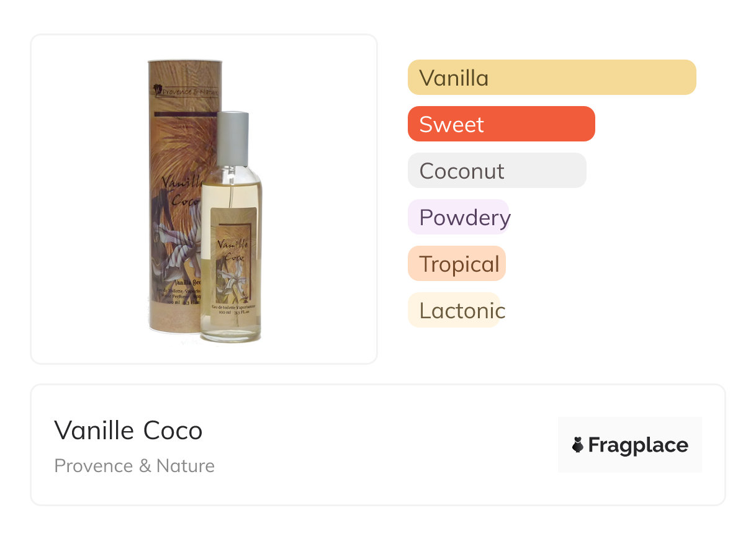756x536 pixels.
Task: Click the glass perfume bottle image
Action: (232, 227)
